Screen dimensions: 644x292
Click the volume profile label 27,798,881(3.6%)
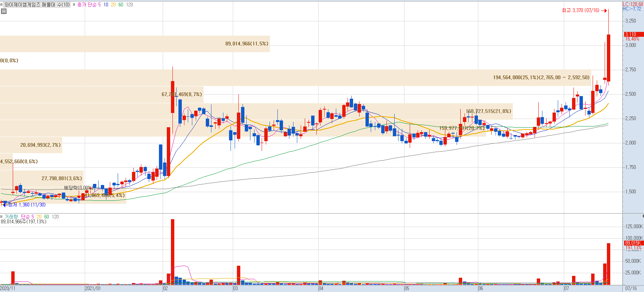point(62,179)
